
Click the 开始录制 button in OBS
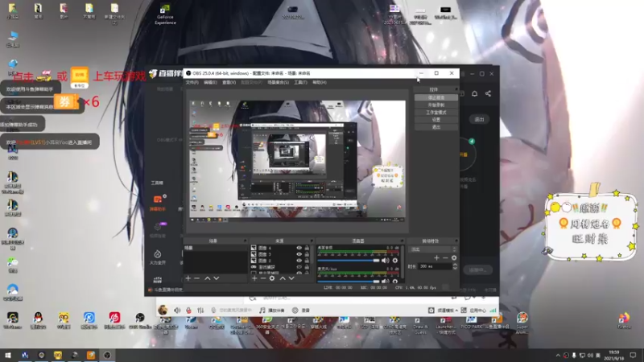tap(436, 105)
